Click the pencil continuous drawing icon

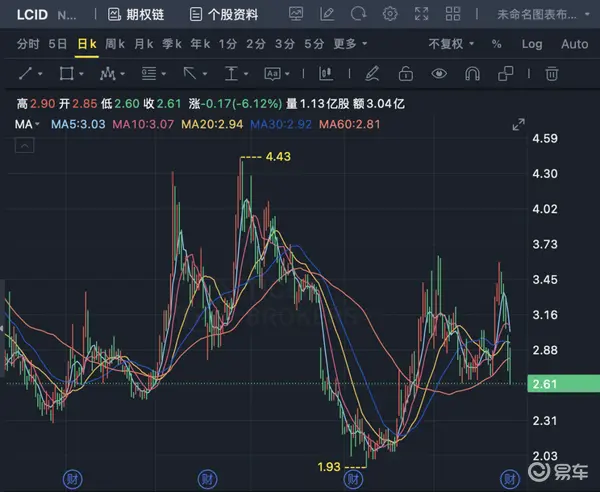click(372, 73)
